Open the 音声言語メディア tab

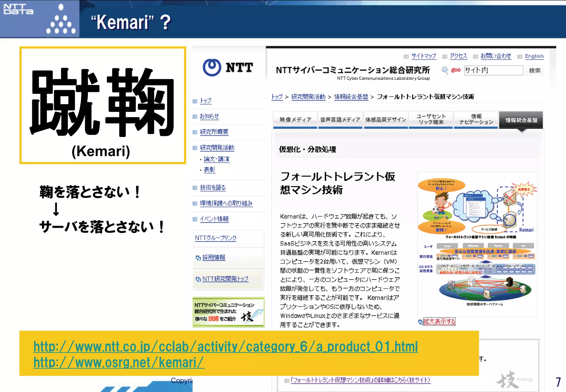click(x=340, y=120)
